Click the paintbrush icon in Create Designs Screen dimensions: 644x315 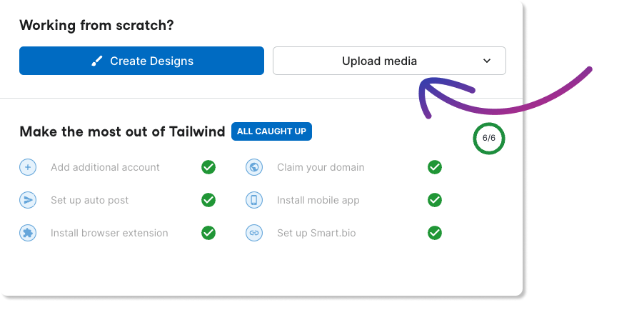point(97,61)
